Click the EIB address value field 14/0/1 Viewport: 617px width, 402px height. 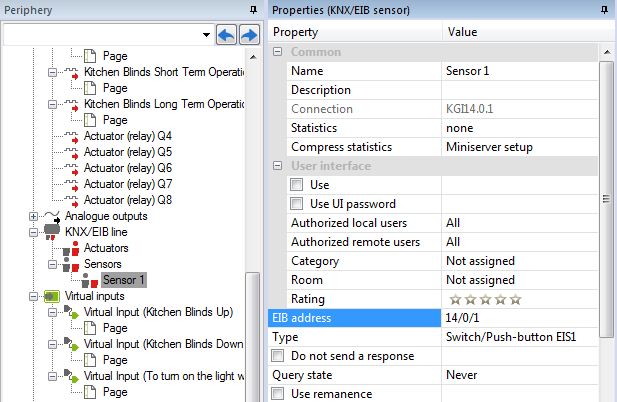tap(520, 318)
